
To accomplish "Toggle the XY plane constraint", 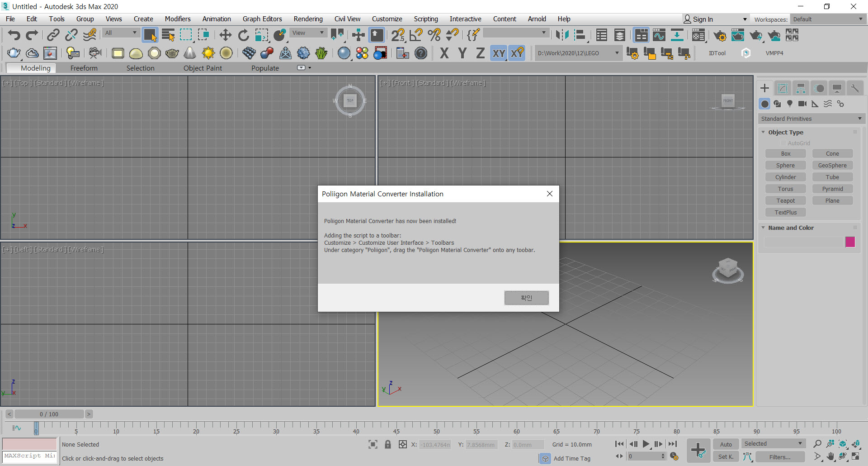I will coord(499,53).
